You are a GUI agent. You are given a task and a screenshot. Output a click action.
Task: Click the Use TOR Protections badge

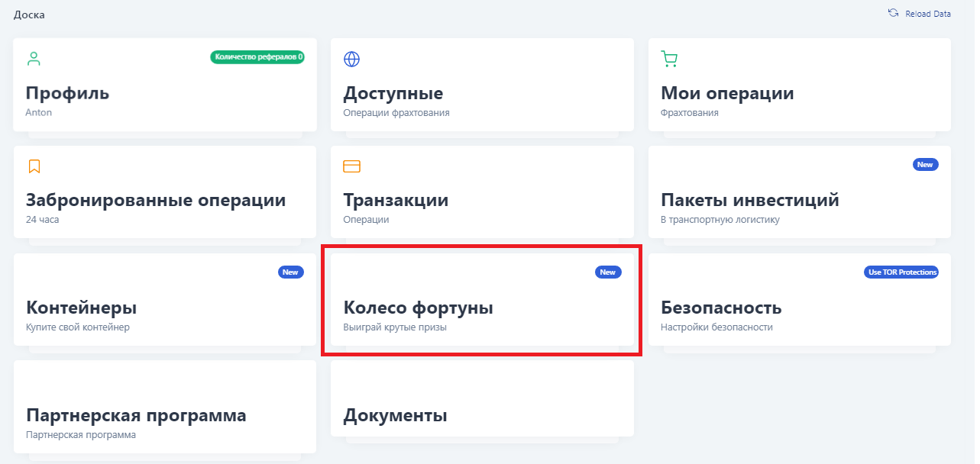[902, 272]
